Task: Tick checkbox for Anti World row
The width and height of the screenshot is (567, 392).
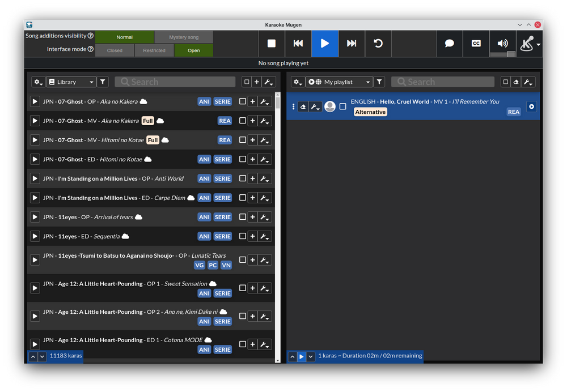Action: click(243, 178)
